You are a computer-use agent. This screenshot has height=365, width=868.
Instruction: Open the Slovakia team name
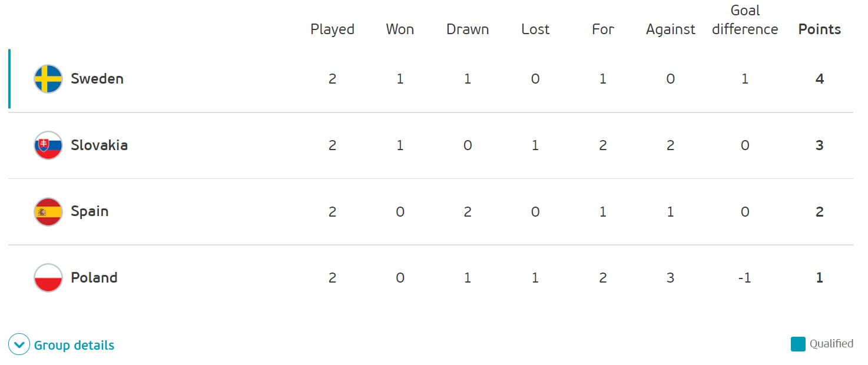(x=100, y=145)
